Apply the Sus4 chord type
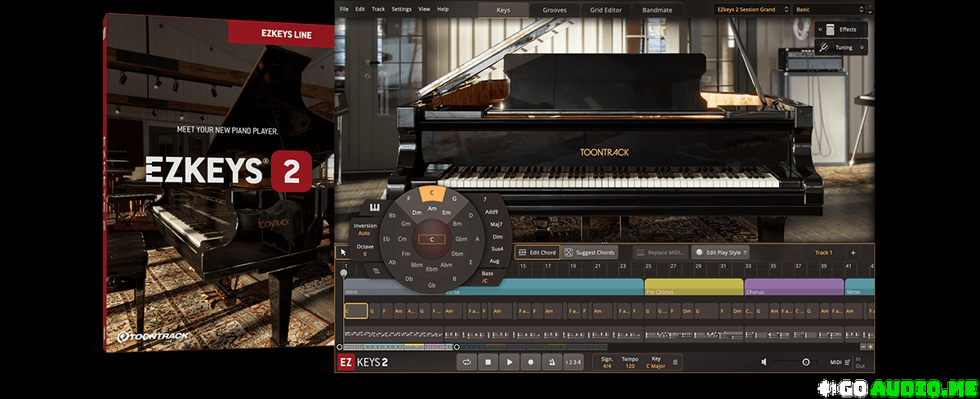Viewport: 980px width, 399px height. coord(497,248)
